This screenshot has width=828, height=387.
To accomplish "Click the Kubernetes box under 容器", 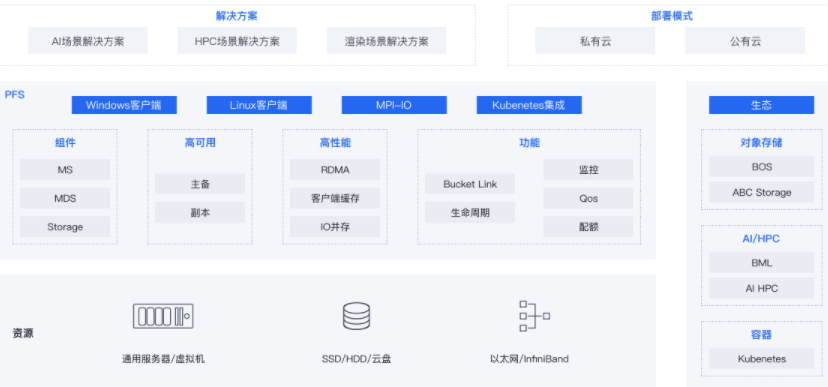I will (761, 359).
